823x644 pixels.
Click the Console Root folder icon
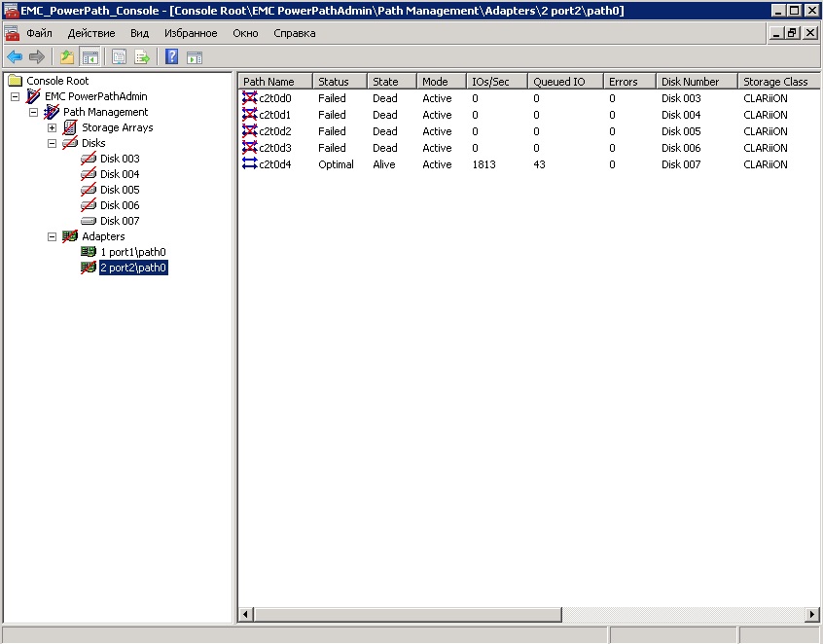tap(16, 81)
